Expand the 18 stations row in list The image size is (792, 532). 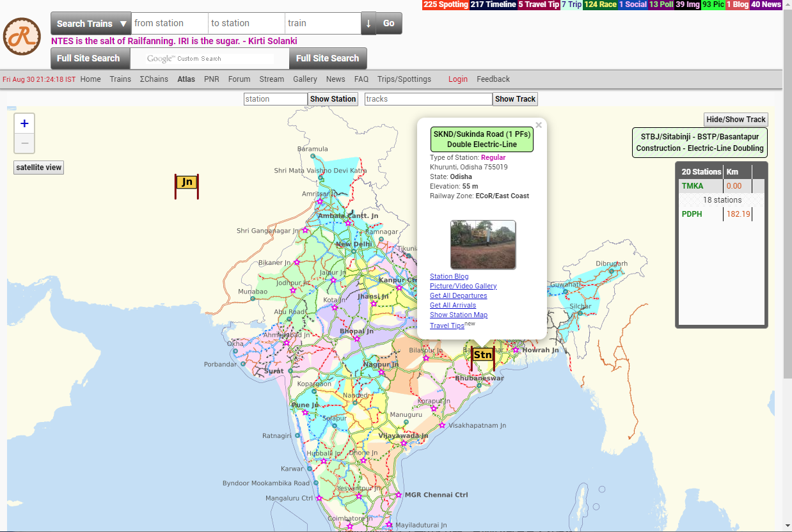pos(722,200)
